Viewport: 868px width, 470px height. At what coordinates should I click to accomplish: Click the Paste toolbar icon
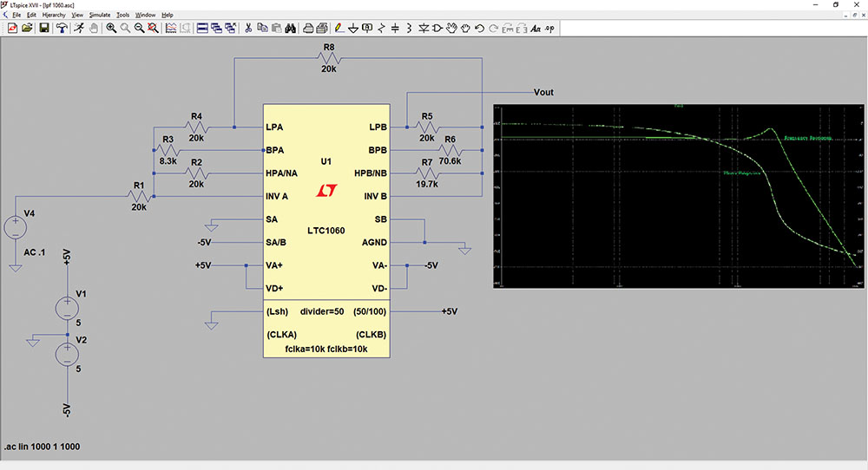(276, 29)
